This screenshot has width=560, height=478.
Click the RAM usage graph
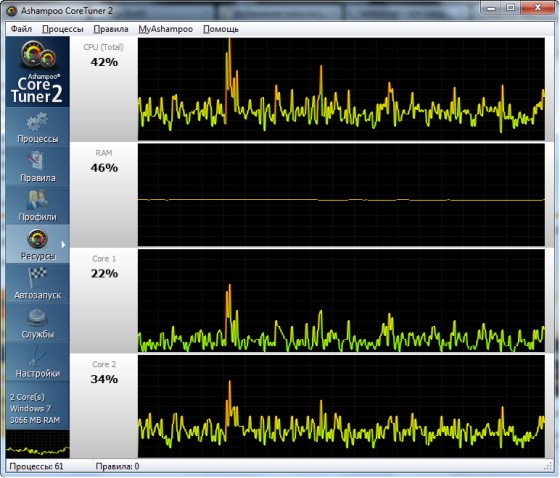(341, 195)
